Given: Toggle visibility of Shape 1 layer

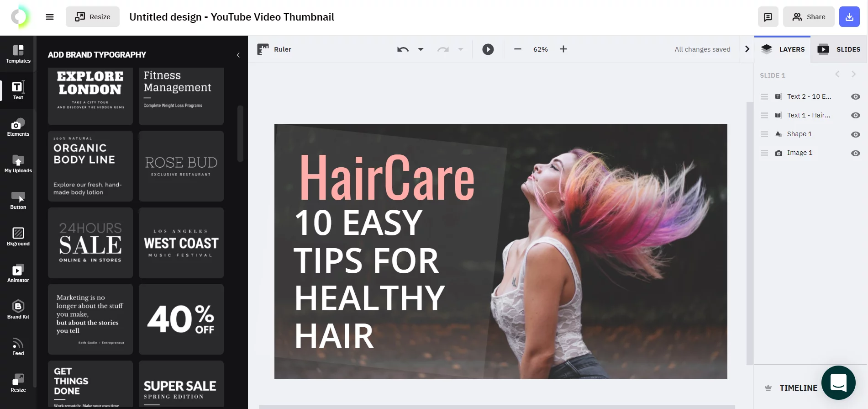Looking at the screenshot, I should point(856,134).
